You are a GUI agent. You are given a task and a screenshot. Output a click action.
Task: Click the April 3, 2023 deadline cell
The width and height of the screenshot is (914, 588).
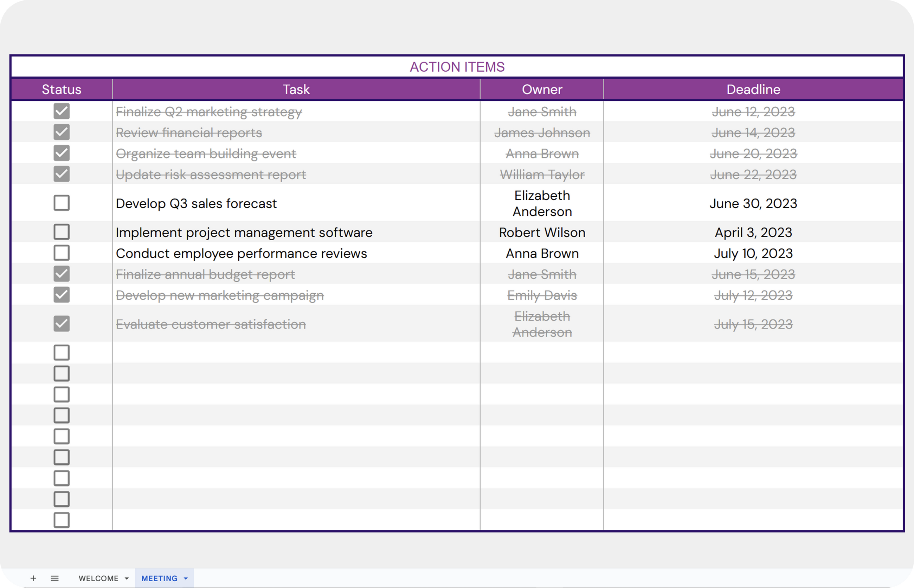(x=753, y=232)
